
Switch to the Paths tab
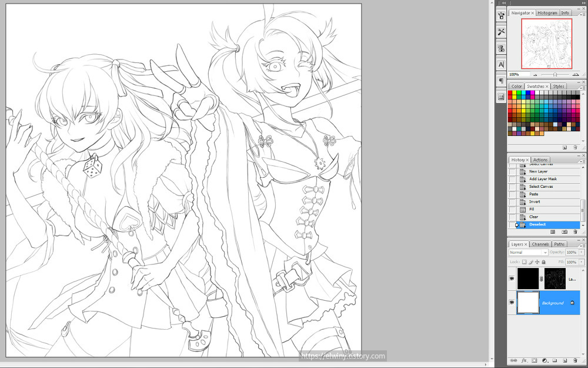coord(559,244)
